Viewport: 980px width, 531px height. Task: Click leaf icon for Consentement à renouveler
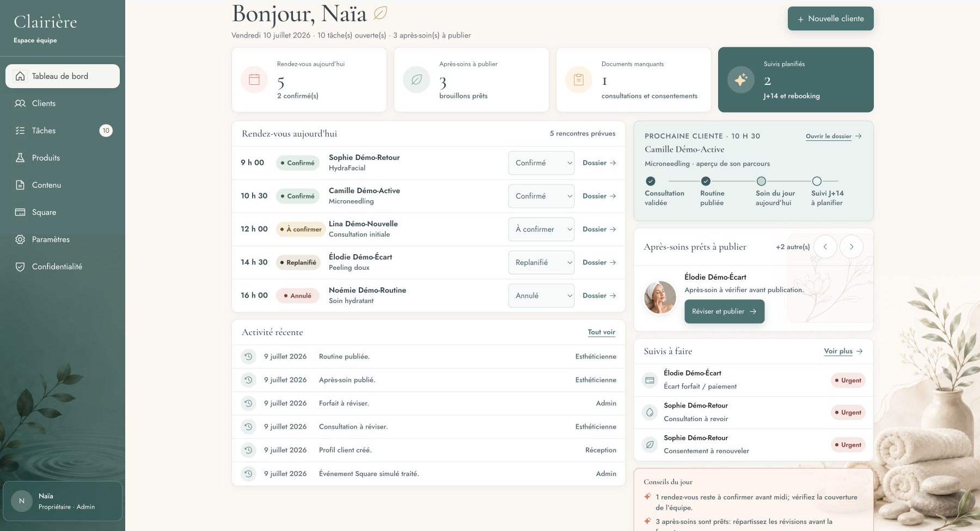(x=650, y=444)
